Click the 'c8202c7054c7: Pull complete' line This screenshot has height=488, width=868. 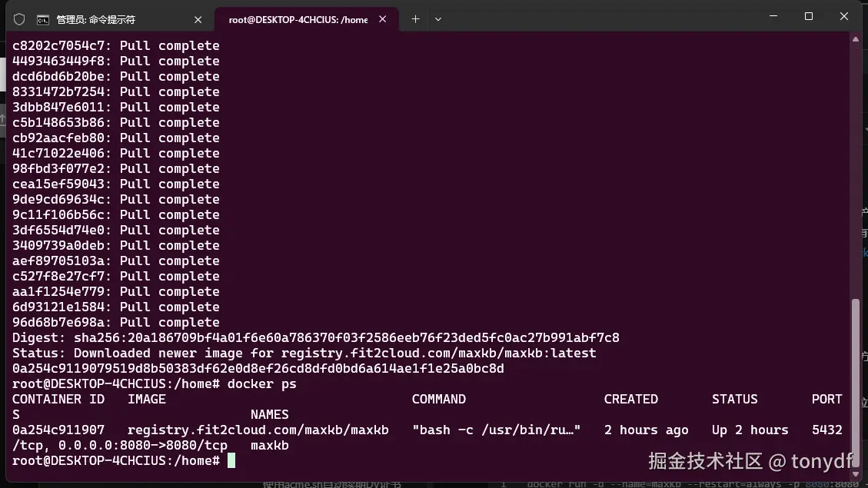[115, 46]
